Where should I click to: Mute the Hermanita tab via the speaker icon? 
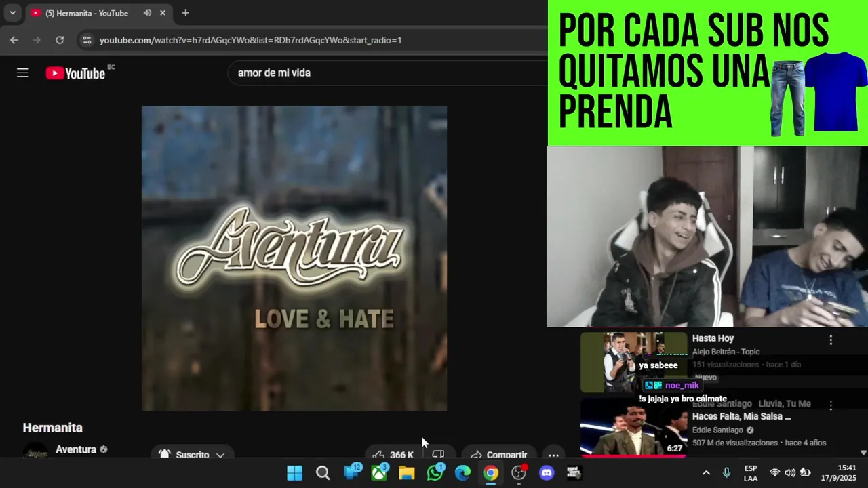click(147, 13)
